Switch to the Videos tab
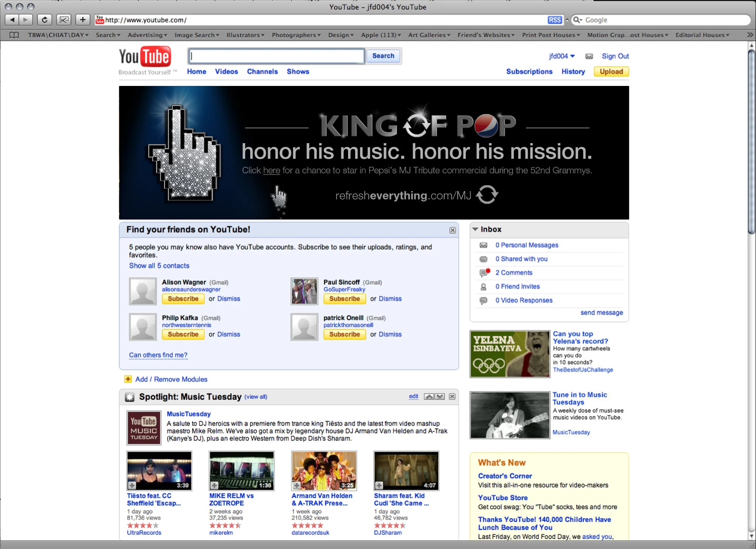This screenshot has height=549, width=756. pos(227,72)
